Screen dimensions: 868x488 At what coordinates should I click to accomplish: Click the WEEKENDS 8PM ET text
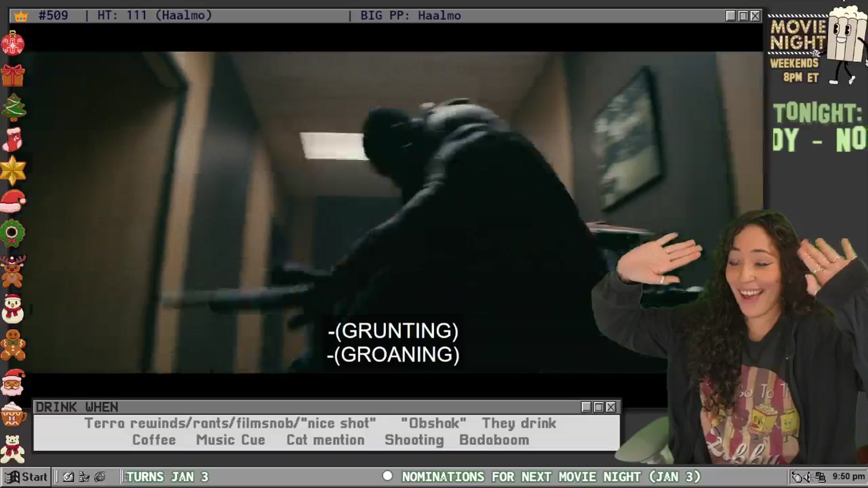[795, 70]
